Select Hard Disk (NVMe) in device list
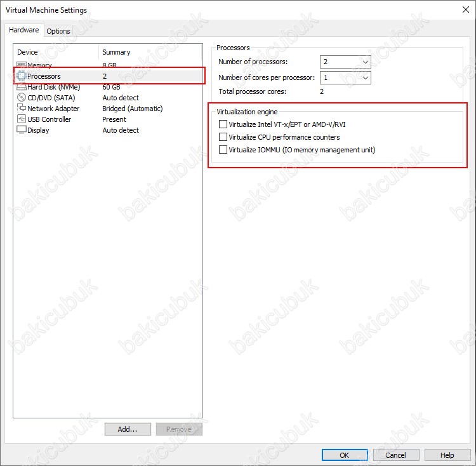Viewport: 476px width, 466px height. click(54, 87)
